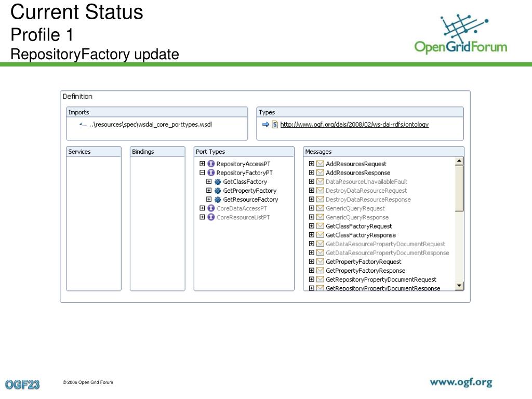Viewport: 532px width, 399px height.
Task: Click the Messages scrollbar up arrow
Action: (x=459, y=161)
